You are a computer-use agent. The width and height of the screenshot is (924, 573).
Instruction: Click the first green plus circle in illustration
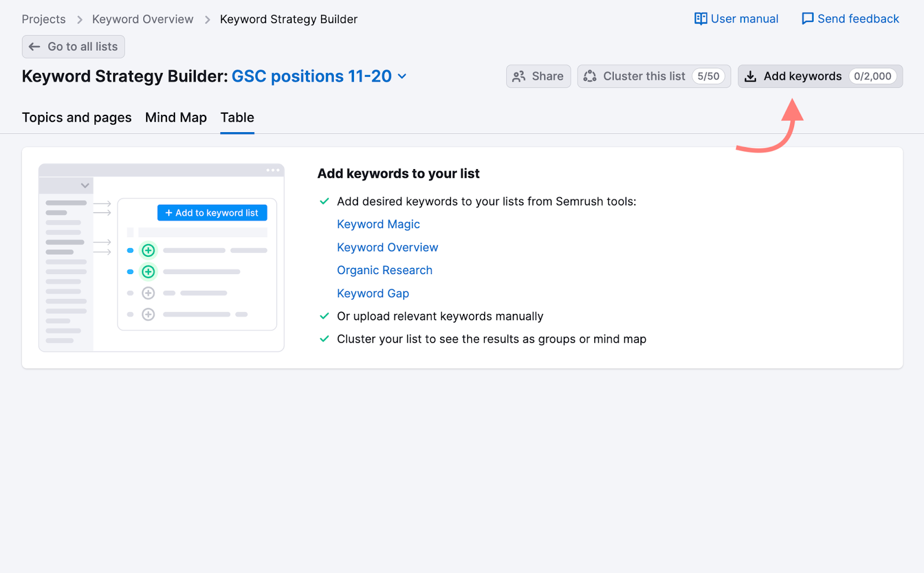pos(148,250)
